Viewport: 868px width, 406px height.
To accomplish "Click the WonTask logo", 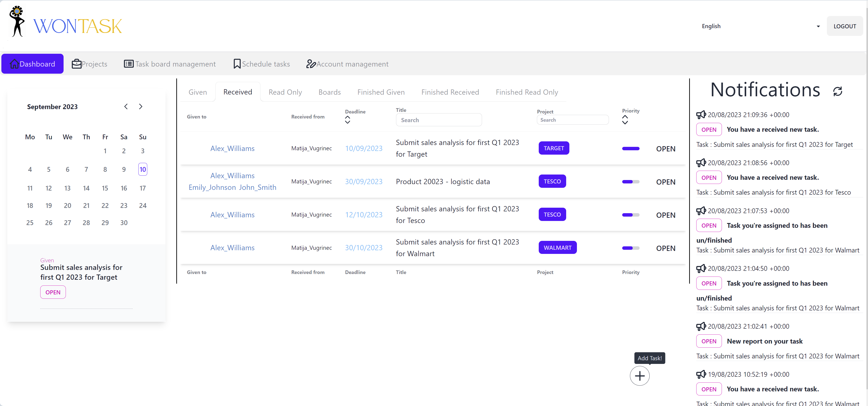I will (66, 22).
